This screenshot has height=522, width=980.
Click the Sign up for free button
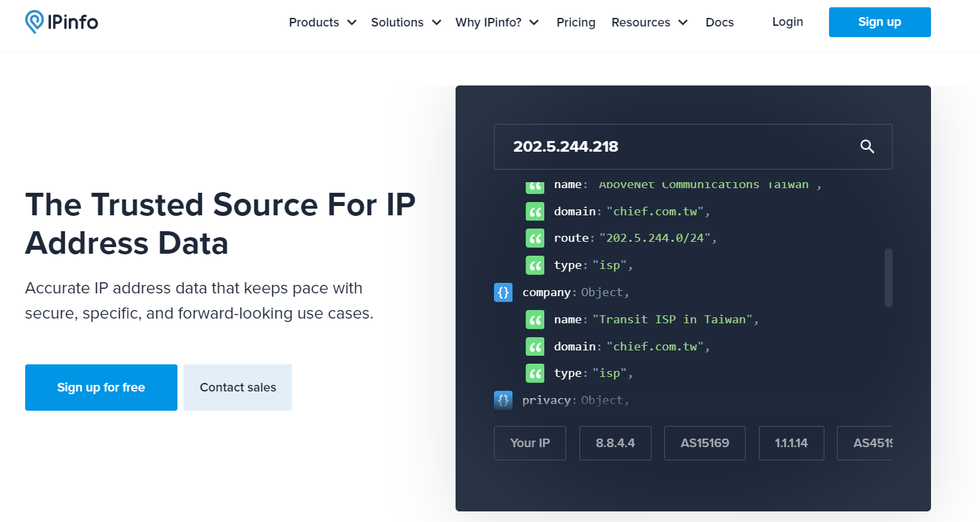pyautogui.click(x=101, y=387)
